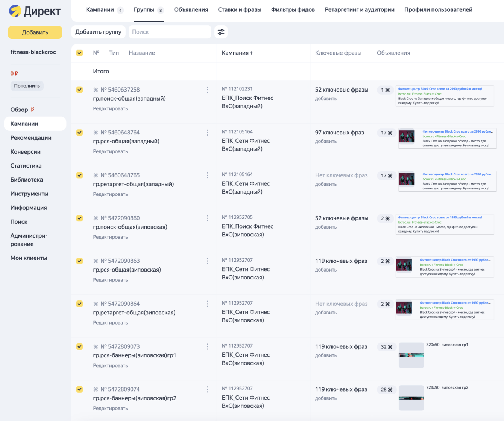
Task: Open three-dot menu for гр.поиск-общая(зиповская)
Action: (x=207, y=218)
